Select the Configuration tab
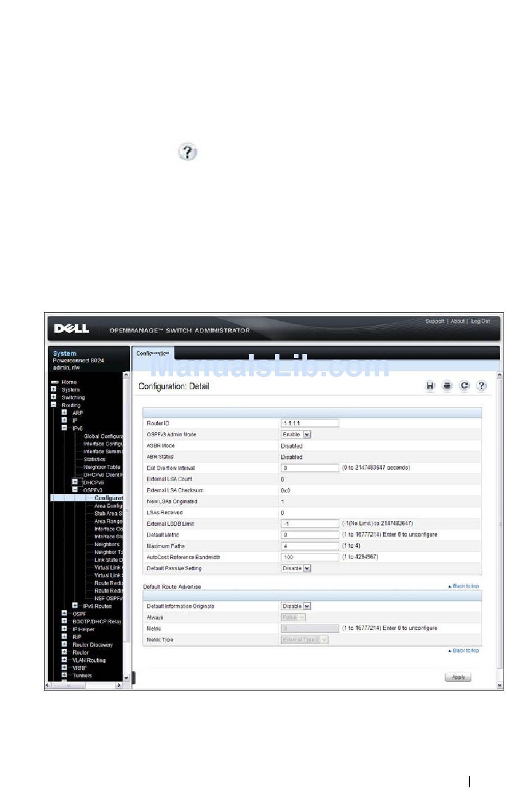 coord(153,353)
